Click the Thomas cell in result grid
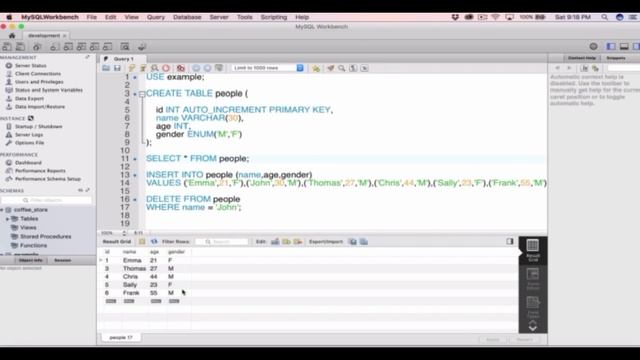Viewport: 640px width, 360px height. point(134,269)
